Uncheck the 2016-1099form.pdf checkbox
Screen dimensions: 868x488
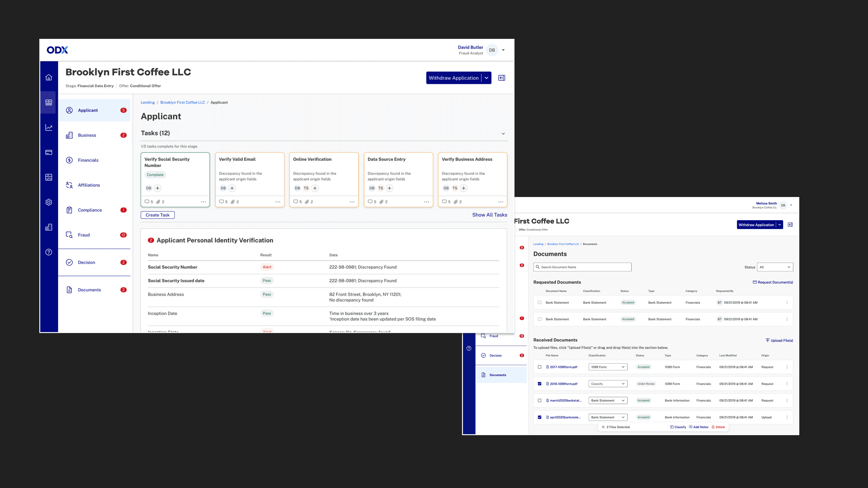[539, 384]
